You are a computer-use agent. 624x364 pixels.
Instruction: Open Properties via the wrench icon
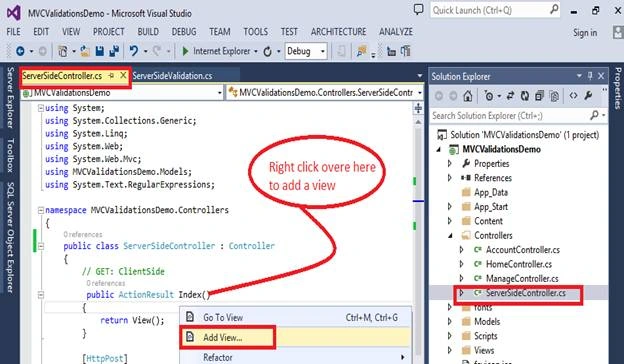point(588,95)
